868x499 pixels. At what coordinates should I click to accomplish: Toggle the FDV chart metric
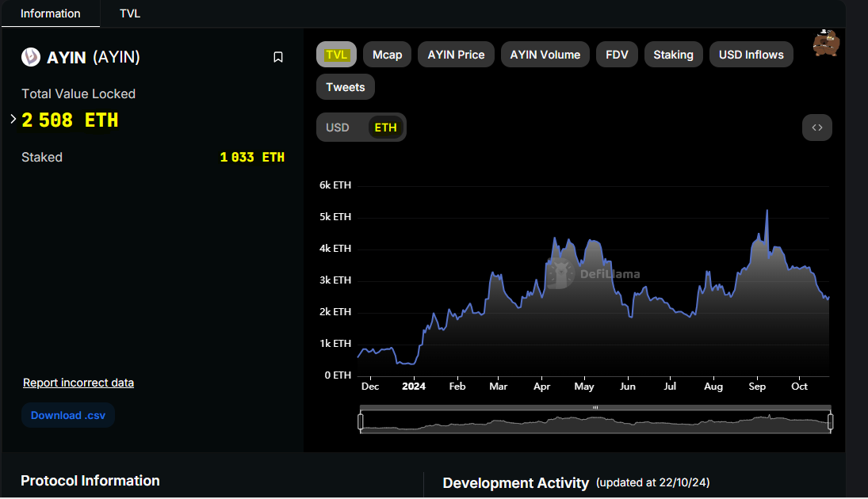point(617,55)
